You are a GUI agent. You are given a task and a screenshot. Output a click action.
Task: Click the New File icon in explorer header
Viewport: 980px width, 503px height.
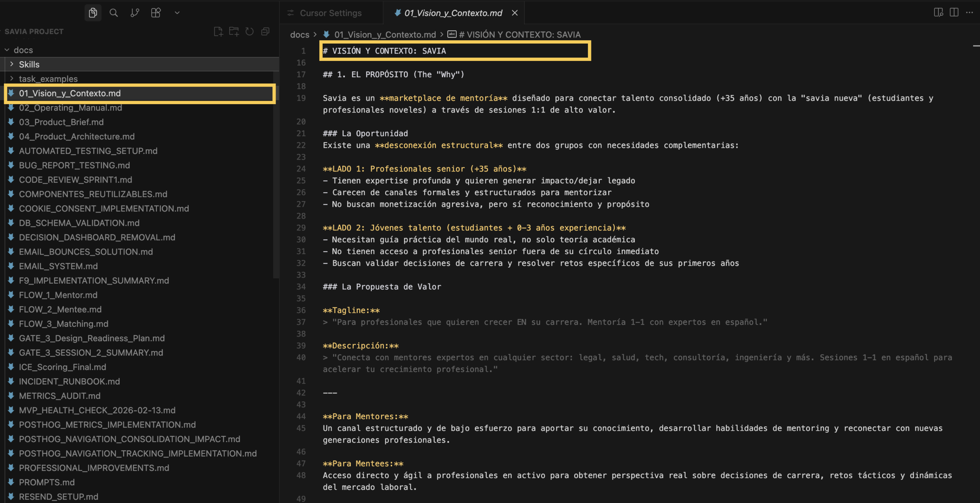(x=218, y=31)
